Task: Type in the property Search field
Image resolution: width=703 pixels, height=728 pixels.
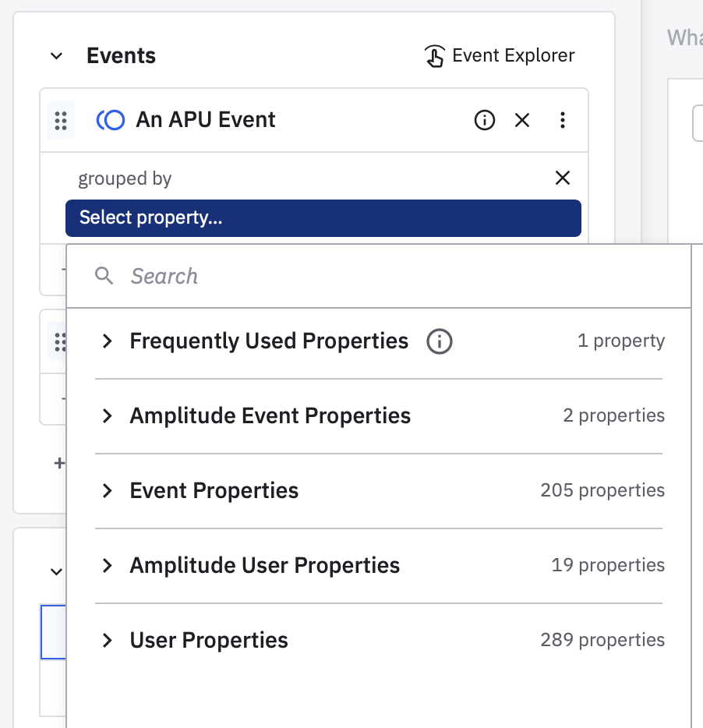Action: 390,276
